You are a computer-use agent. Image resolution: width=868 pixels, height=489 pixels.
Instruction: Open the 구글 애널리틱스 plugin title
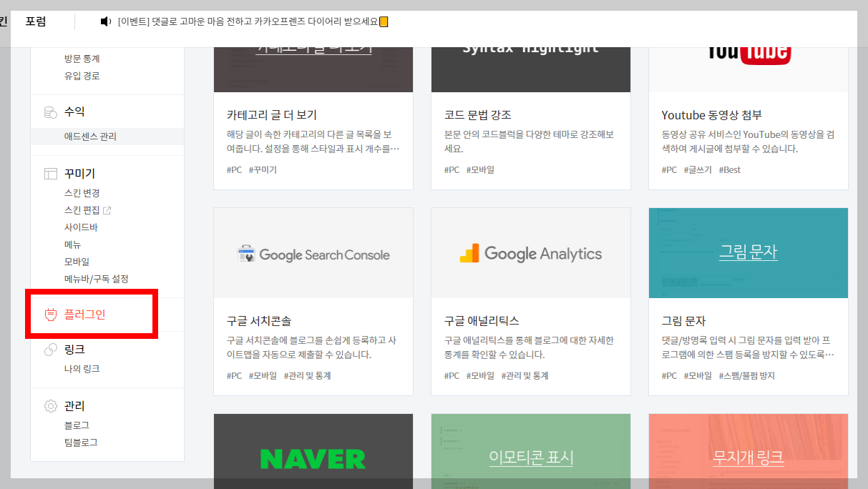(482, 321)
